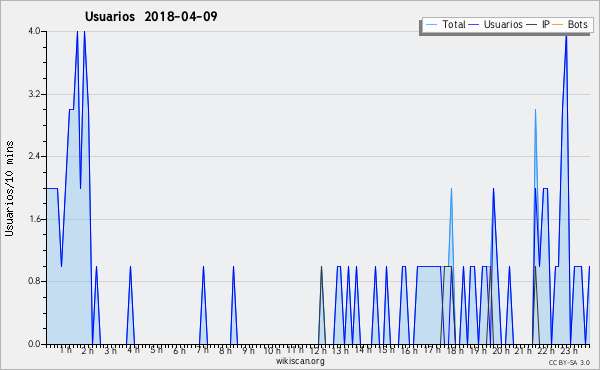Click the 4.0 value on y-axis

tap(34, 31)
